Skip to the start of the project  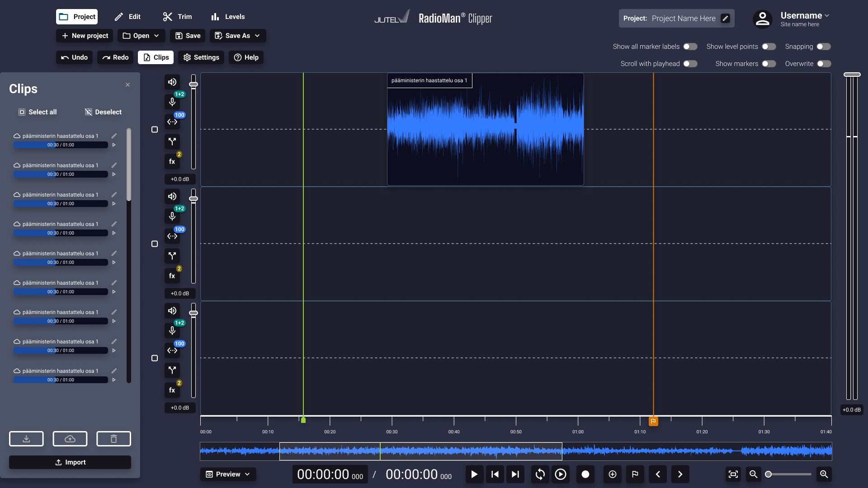pyautogui.click(x=495, y=474)
